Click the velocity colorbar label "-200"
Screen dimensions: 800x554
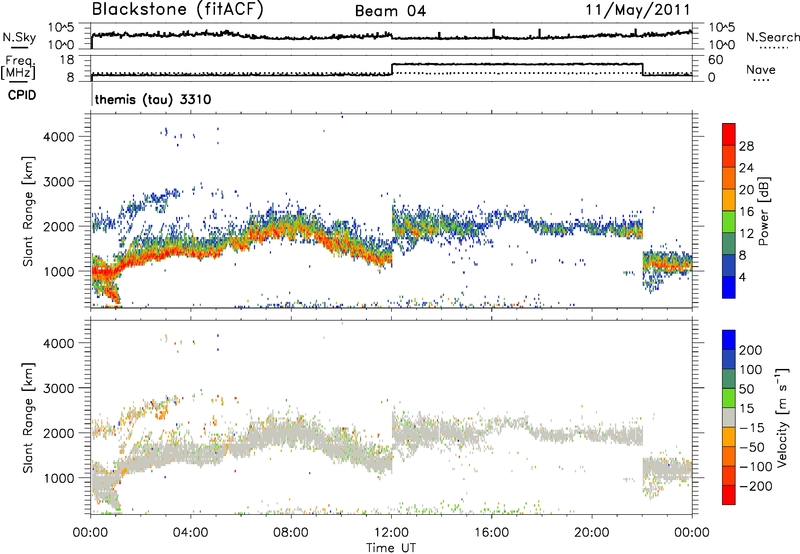[756, 486]
